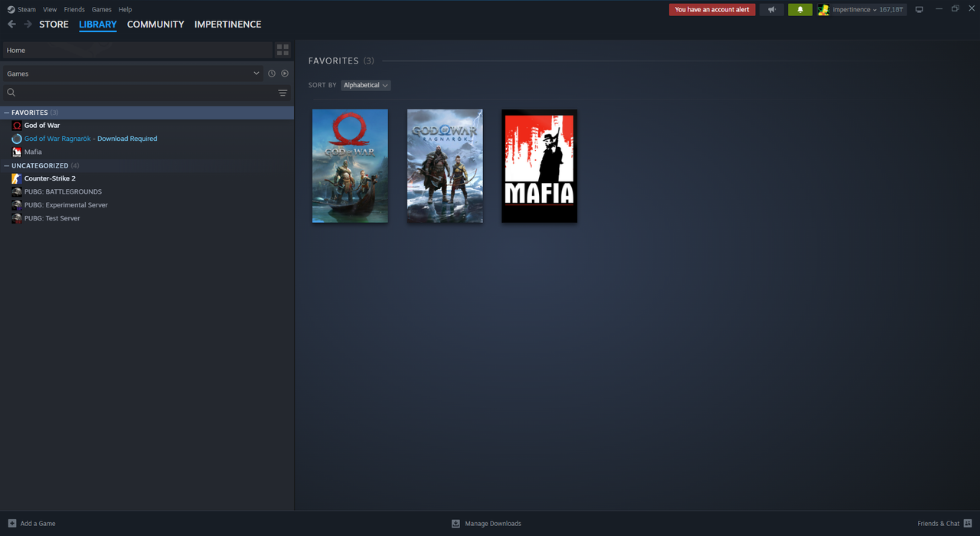
Task: Click the recent activity clock icon
Action: 271,74
